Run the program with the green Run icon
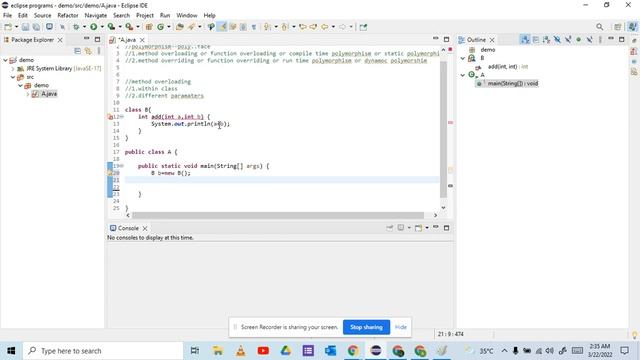Screen dimensions: 640x360 coord(93,27)
